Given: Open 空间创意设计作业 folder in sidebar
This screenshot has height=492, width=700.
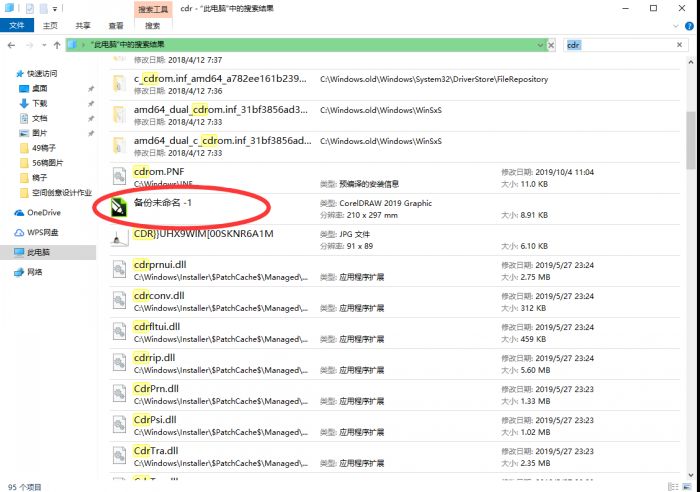Looking at the screenshot, I should (x=62, y=192).
